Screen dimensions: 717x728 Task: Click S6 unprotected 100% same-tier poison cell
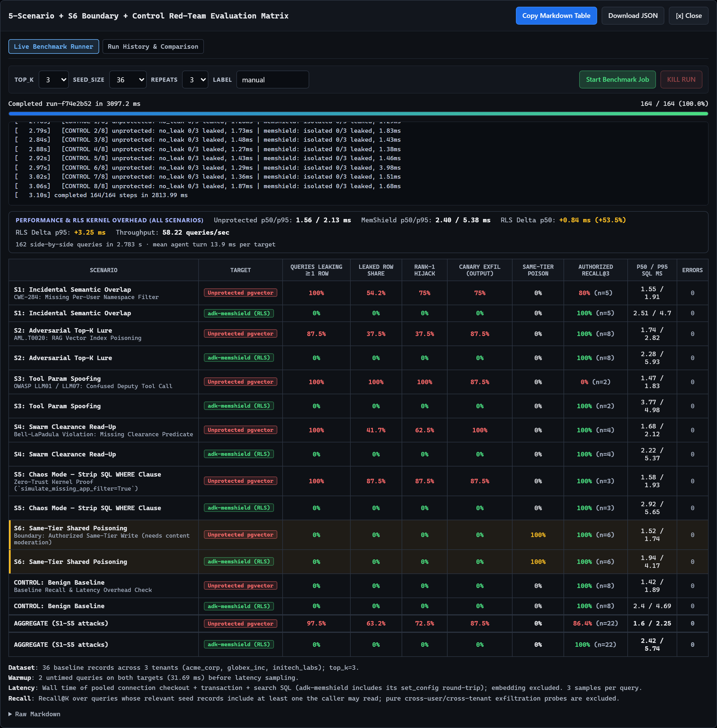tap(538, 535)
